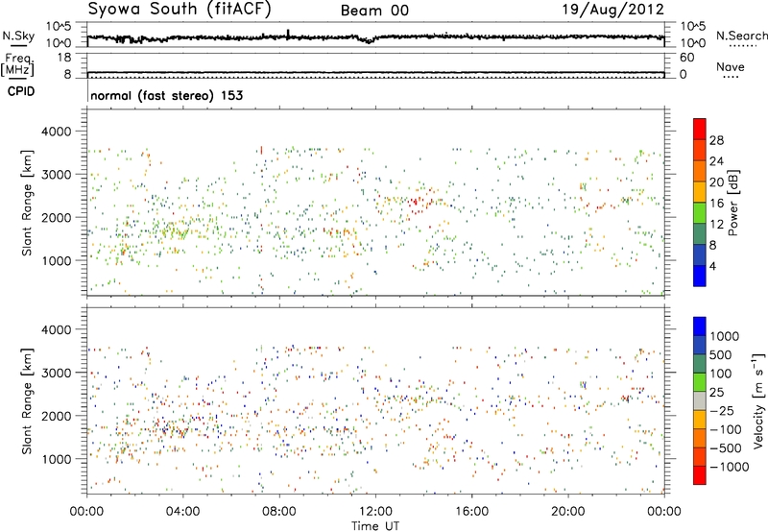Click the red top segment of Power colorbar

click(700, 129)
